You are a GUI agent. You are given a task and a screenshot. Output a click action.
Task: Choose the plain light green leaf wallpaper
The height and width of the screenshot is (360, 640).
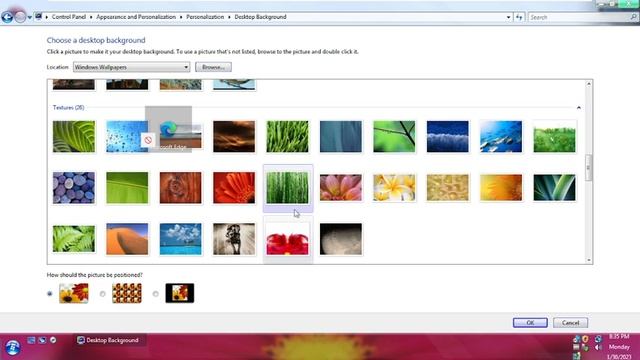coord(127,188)
